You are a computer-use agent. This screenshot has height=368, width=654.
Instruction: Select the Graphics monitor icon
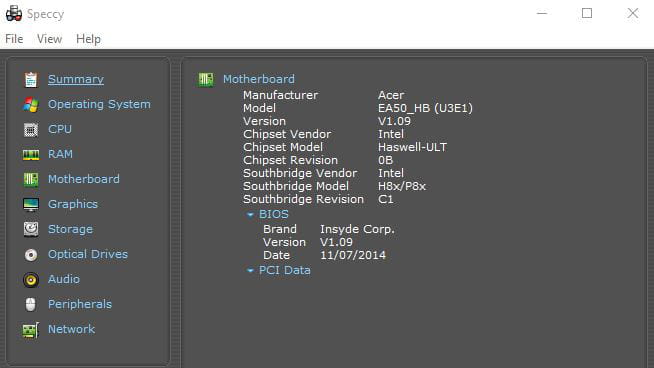(30, 204)
